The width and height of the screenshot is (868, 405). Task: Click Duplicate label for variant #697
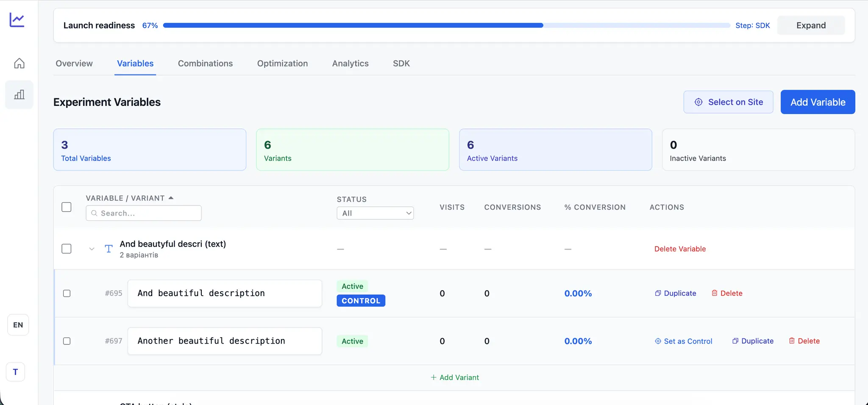tap(757, 341)
